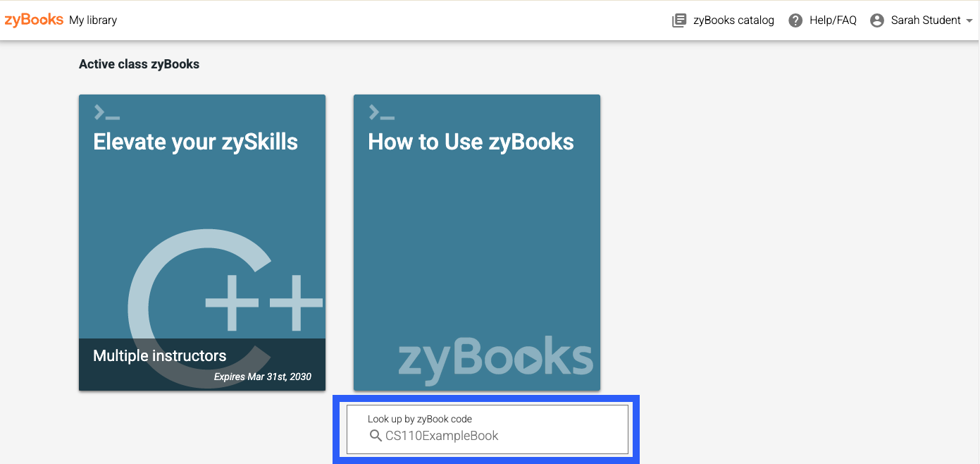Expand the account dropdown arrow
Screen dimensions: 980x464
coord(969,21)
